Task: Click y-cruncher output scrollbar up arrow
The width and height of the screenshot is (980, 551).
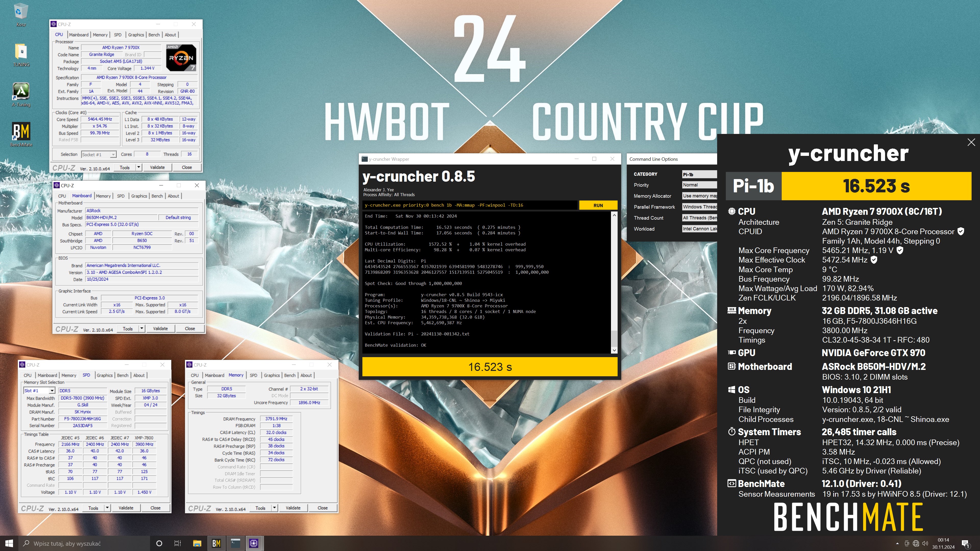Action: [614, 215]
